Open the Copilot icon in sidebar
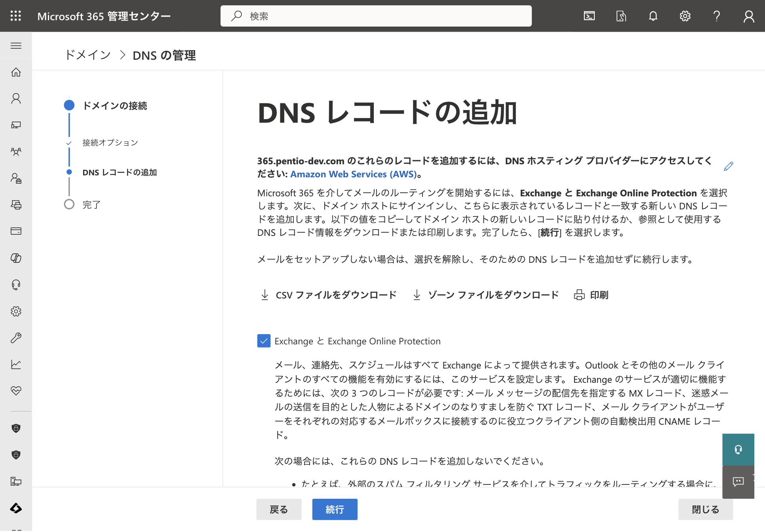Viewport: 765px width, 532px height. [16, 258]
